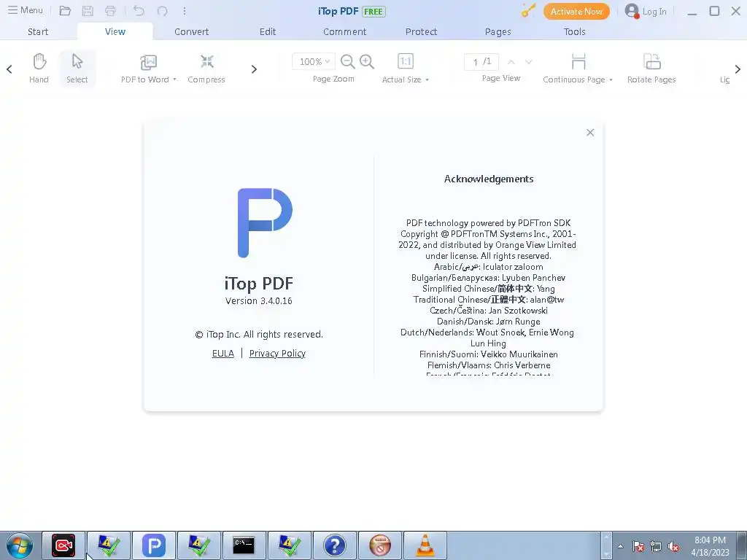Click the left toolbar scroll-left chevron
Image resolution: width=747 pixels, height=560 pixels.
click(9, 69)
